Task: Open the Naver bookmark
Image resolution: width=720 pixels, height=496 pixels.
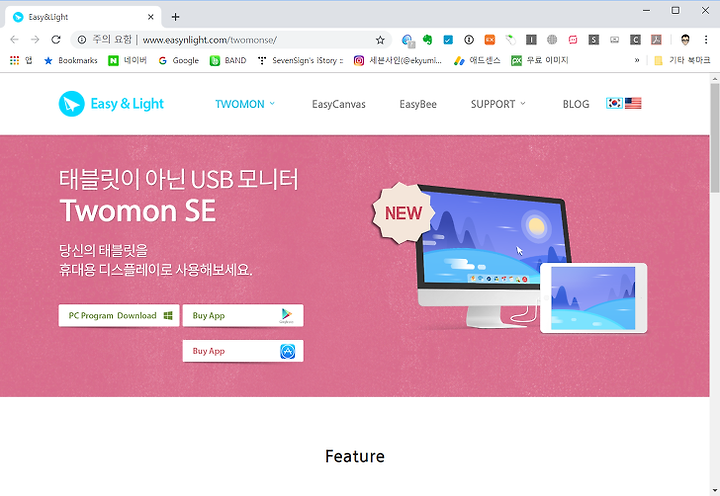Action: [127, 60]
